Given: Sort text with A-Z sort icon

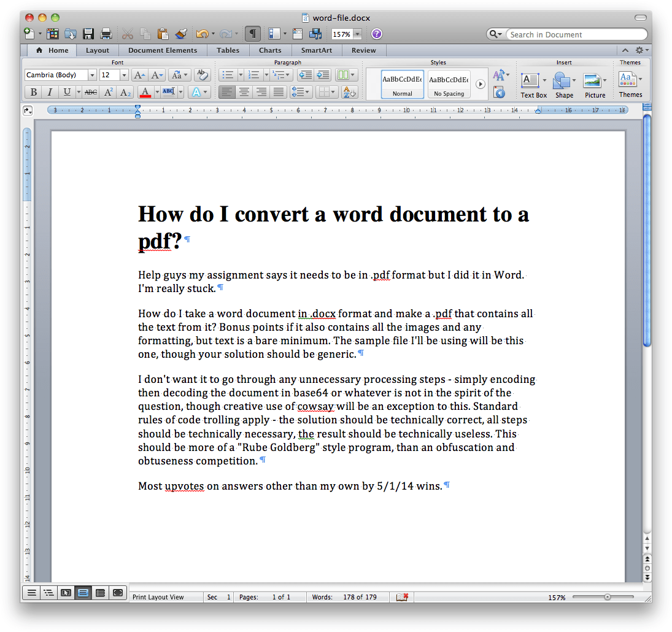Looking at the screenshot, I should (x=349, y=91).
